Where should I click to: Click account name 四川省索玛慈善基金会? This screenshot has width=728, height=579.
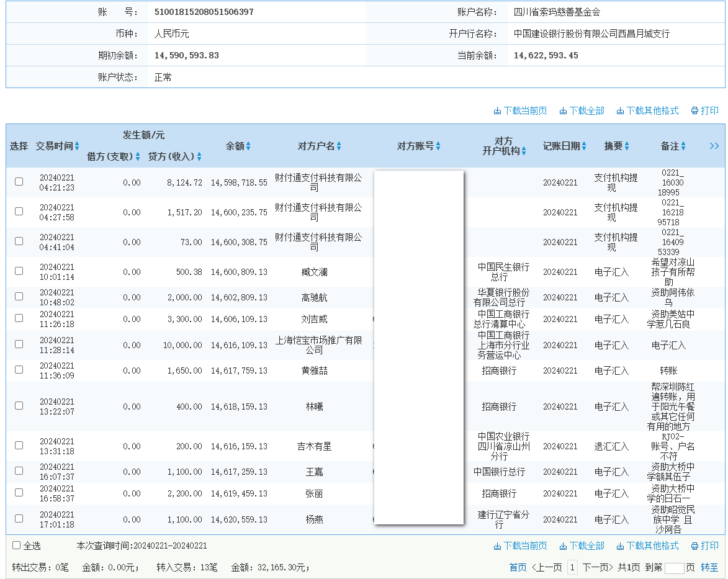tap(557, 12)
